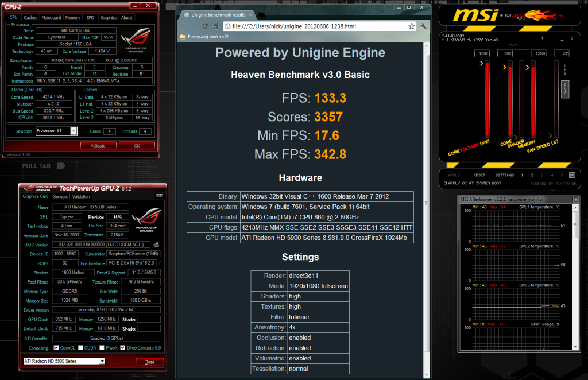The width and height of the screenshot is (588, 380).
Task: Click the results page vertical scrollbar
Action: pos(427,211)
